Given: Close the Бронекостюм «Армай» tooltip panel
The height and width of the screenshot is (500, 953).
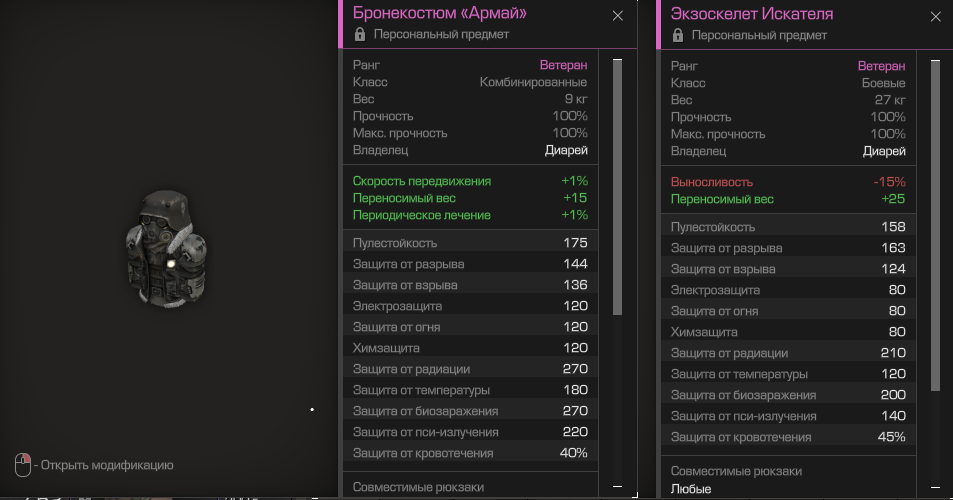Looking at the screenshot, I should point(617,16).
